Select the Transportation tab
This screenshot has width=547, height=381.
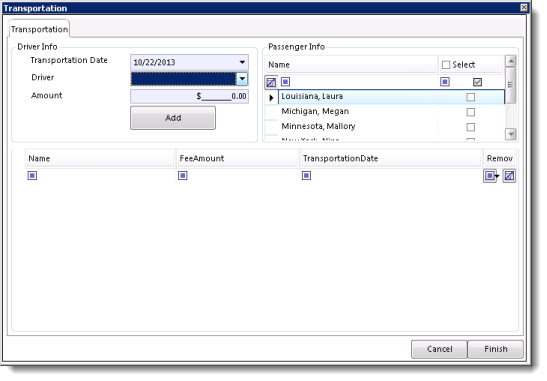pos(39,29)
